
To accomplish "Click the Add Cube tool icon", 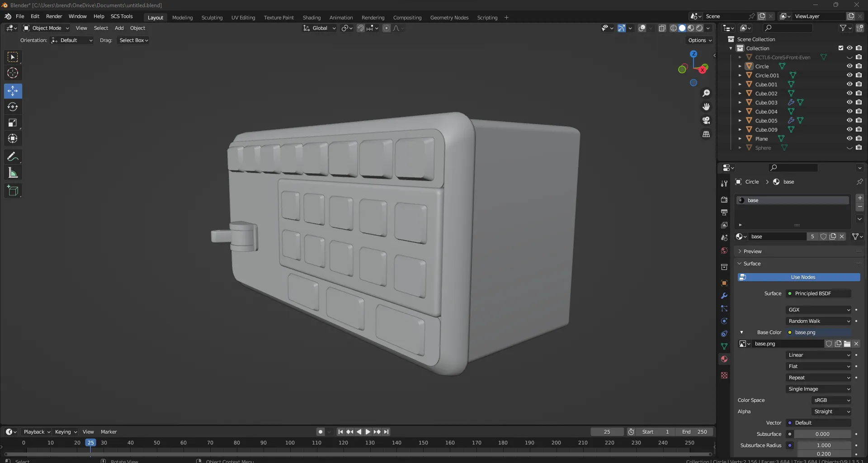I will [x=13, y=191].
